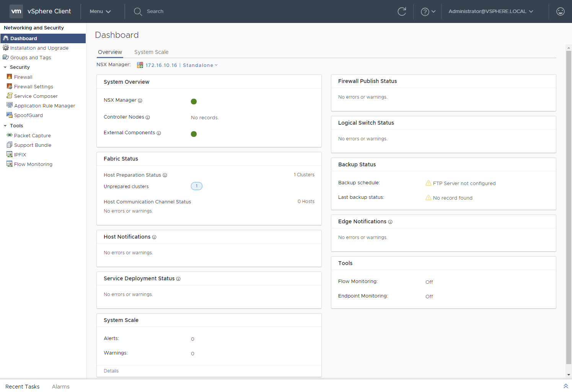572x392 pixels.
Task: Click into the Search field
Action: point(155,11)
